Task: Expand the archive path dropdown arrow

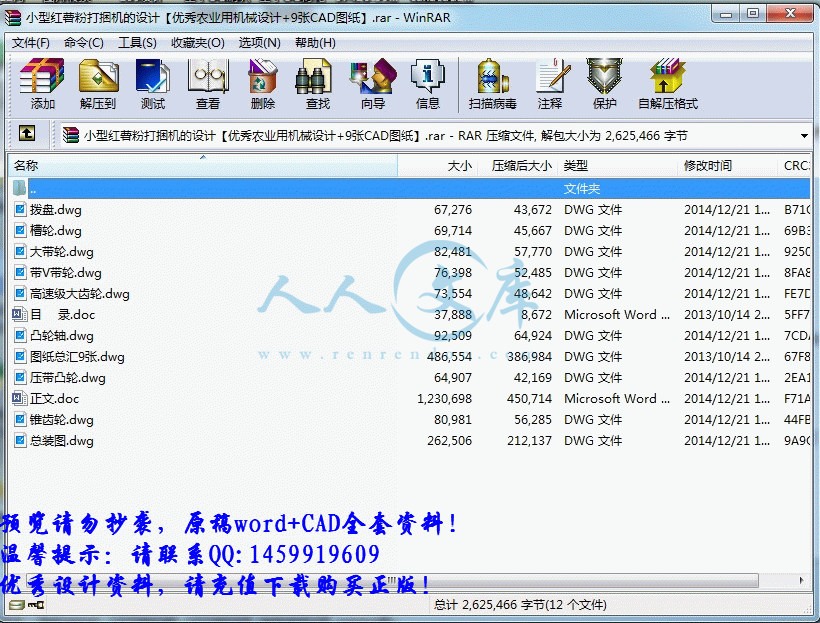Action: coord(804,136)
